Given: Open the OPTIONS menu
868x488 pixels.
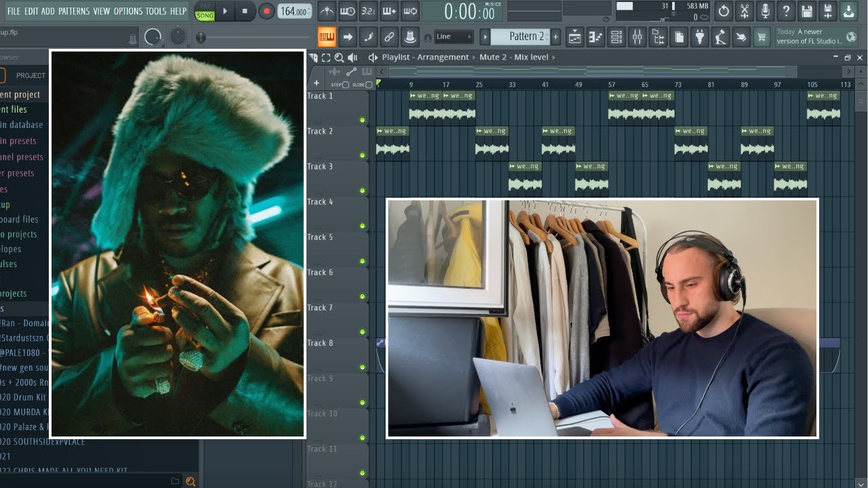Looking at the screenshot, I should tap(128, 11).
